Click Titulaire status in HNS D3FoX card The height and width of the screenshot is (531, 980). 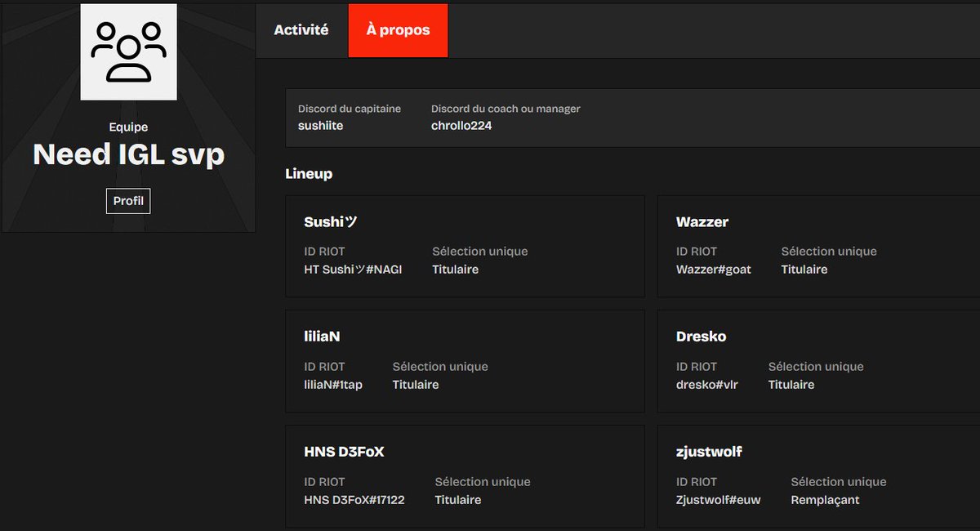click(458, 500)
